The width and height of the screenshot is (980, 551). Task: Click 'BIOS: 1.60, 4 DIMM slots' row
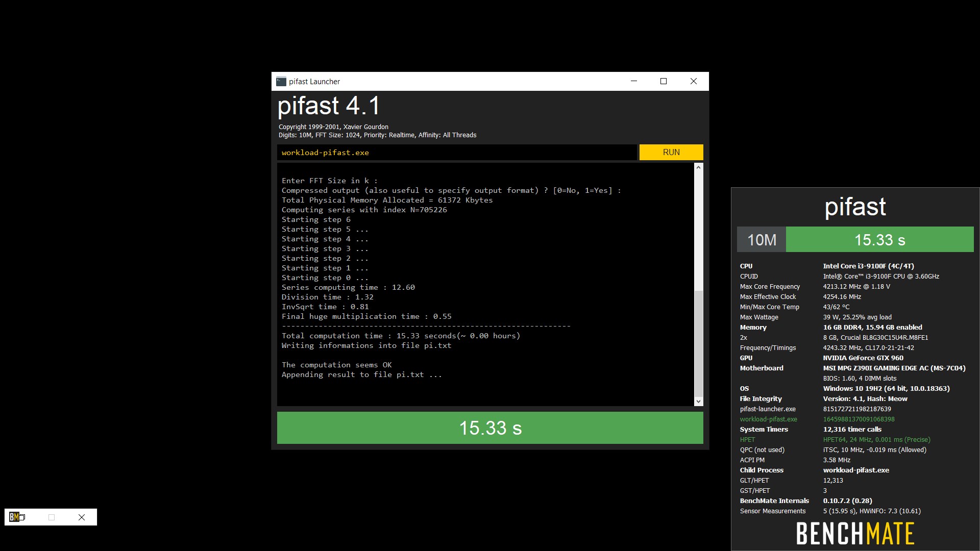(860, 379)
